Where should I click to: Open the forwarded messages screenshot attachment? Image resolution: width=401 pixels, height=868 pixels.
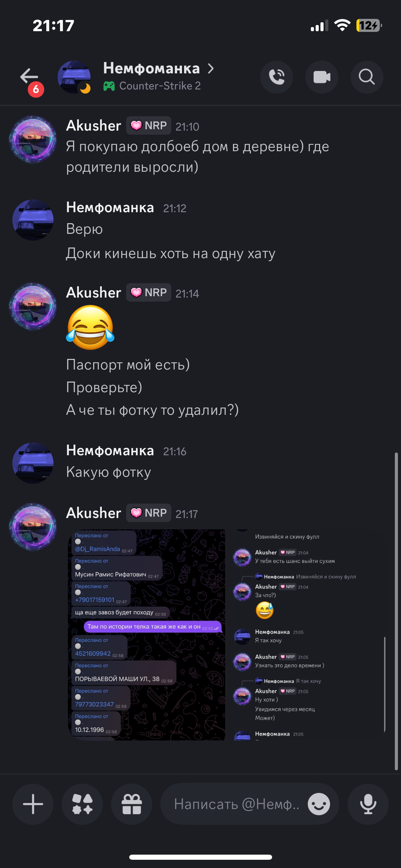click(x=147, y=635)
